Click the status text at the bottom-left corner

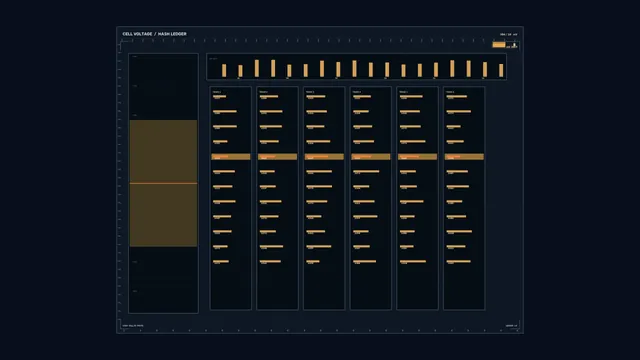coord(133,326)
